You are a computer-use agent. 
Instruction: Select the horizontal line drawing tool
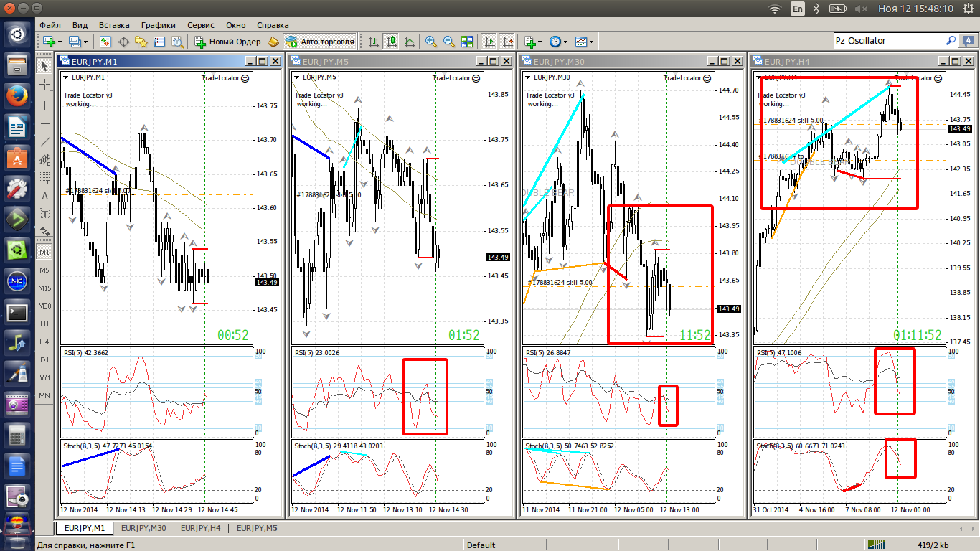coord(44,122)
